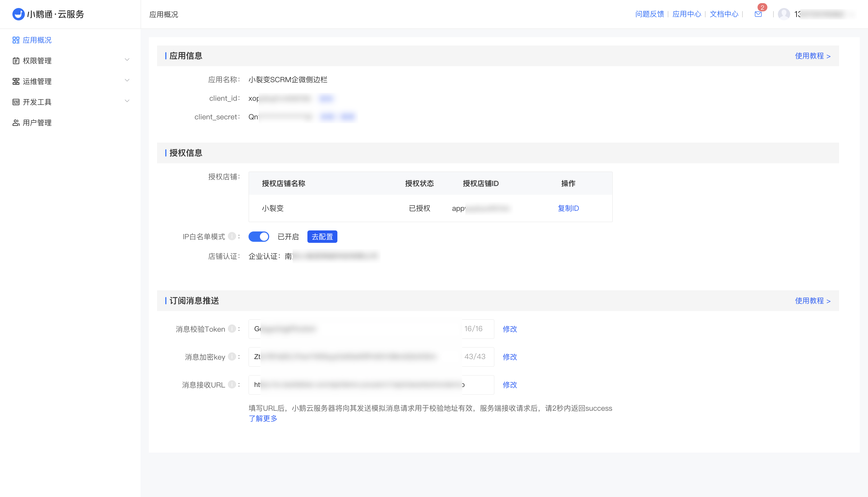This screenshot has width=868, height=497.
Task: Expand the 权限管理 chevron
Action: pos(127,60)
